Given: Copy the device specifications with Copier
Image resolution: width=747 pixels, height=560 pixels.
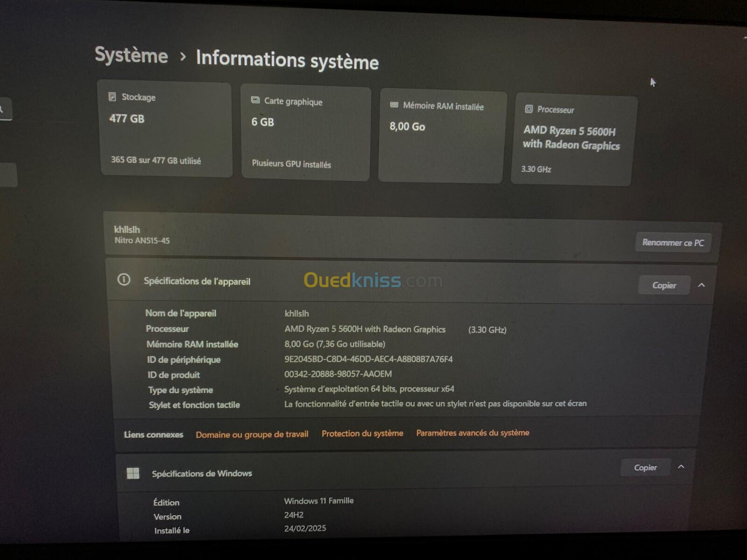Looking at the screenshot, I should click(664, 285).
